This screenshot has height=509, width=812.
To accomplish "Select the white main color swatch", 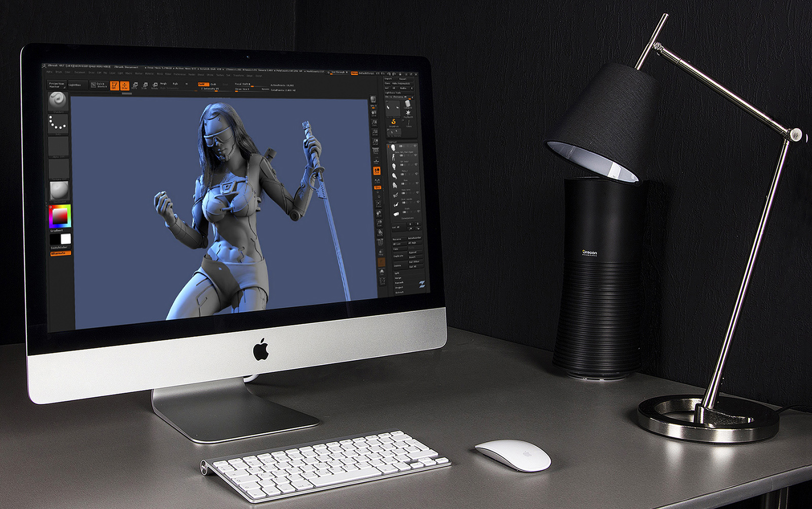I will point(65,239).
